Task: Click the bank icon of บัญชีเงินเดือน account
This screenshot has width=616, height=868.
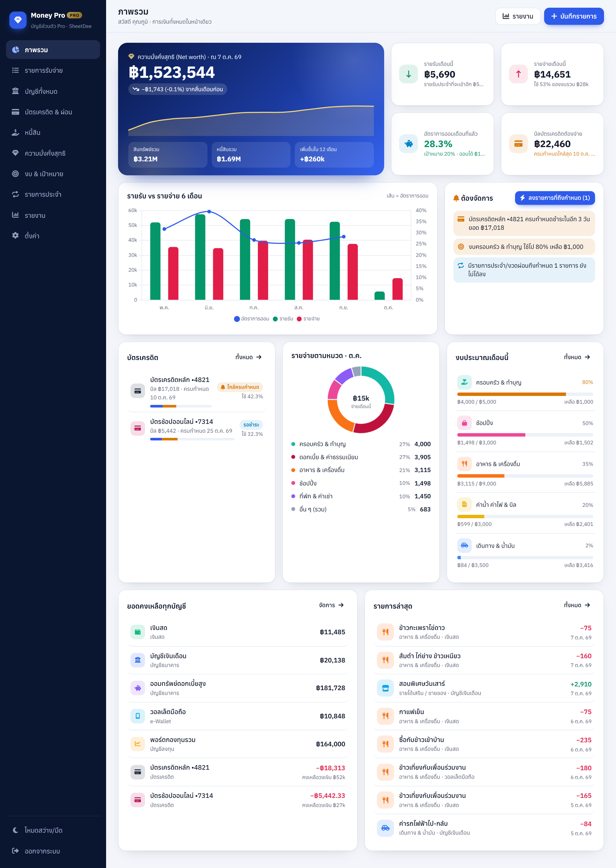Action: [138, 660]
